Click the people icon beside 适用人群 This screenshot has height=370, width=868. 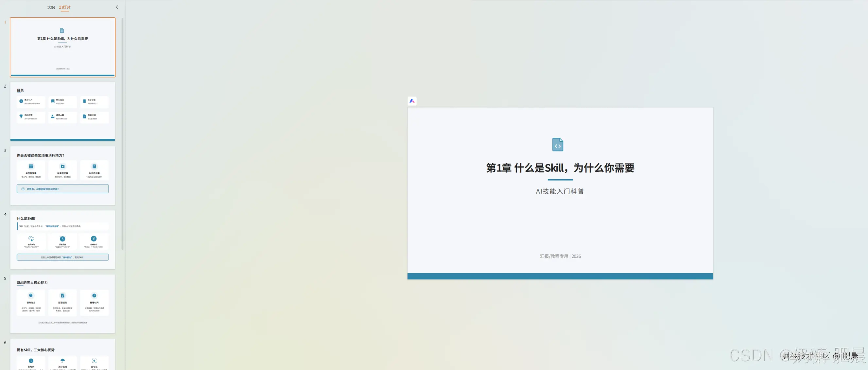pyautogui.click(x=52, y=116)
